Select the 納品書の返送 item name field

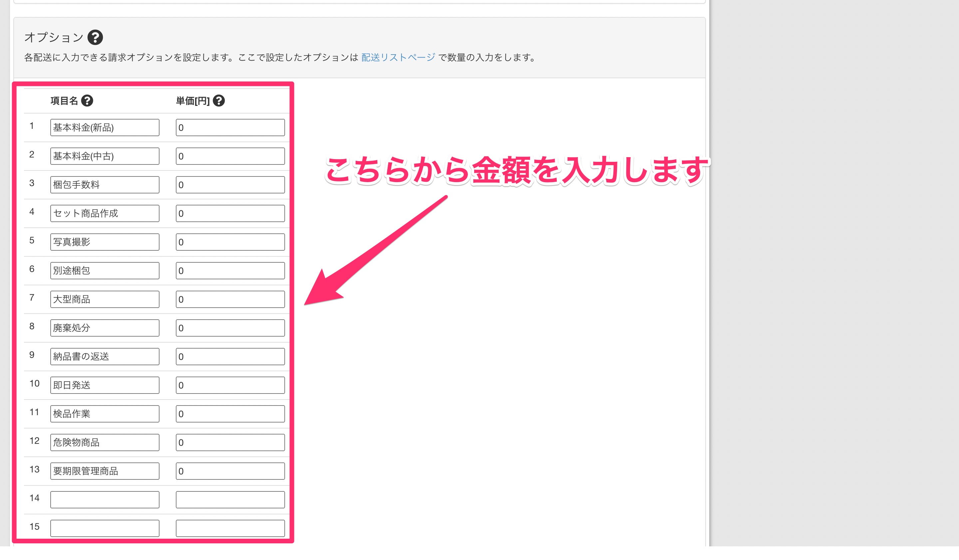(105, 357)
